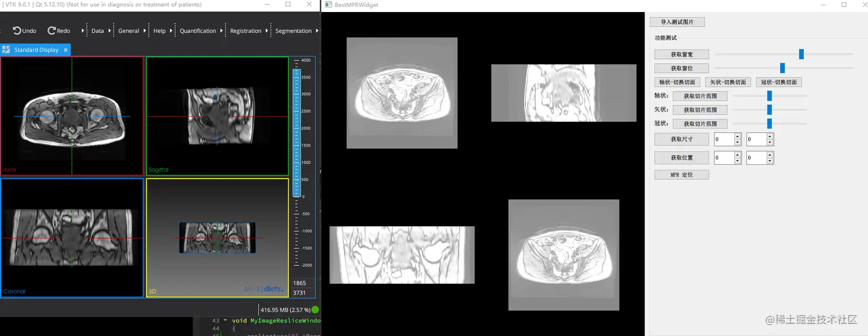
Task: Increase first 获取位置 spinbox with up arrow
Action: tap(738, 155)
